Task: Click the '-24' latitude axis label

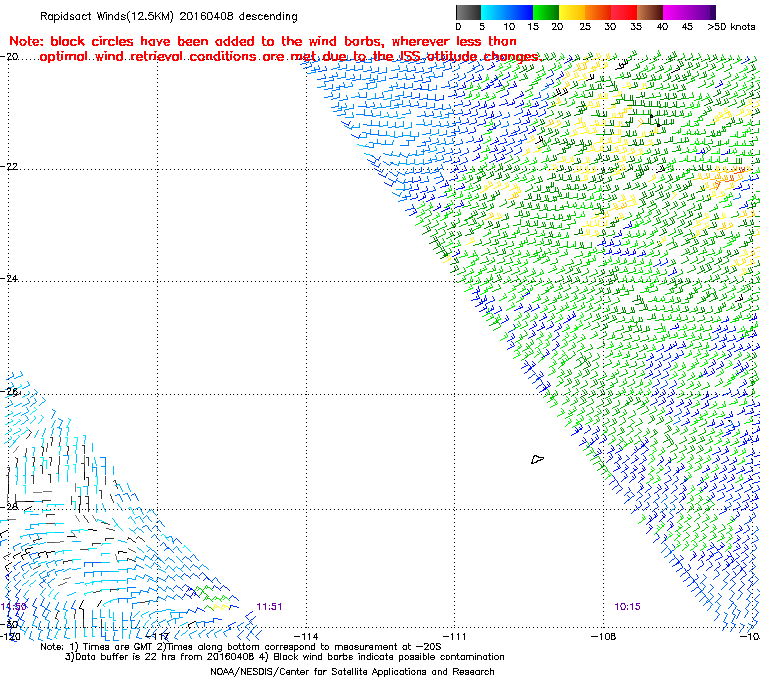Action: click(9, 279)
